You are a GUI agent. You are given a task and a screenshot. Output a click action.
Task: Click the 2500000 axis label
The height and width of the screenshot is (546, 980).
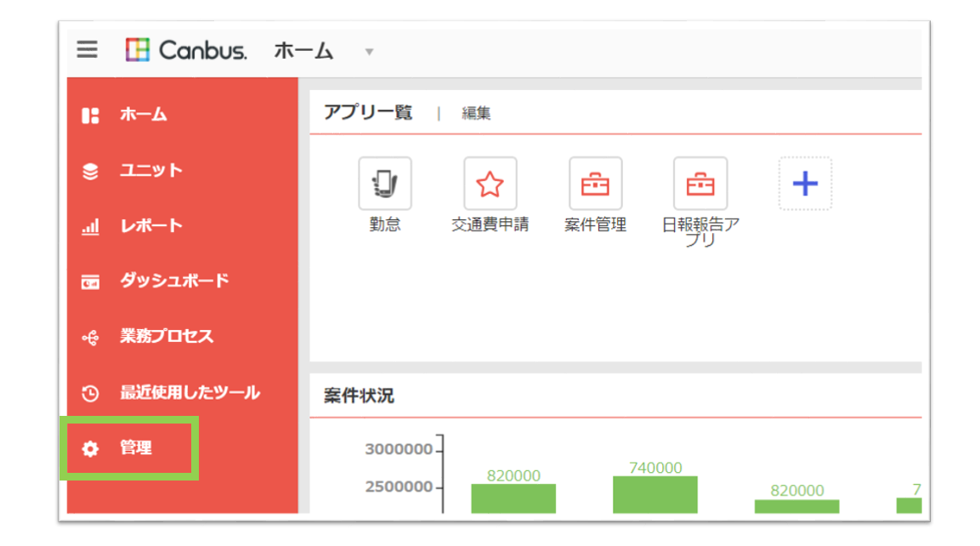pos(399,486)
